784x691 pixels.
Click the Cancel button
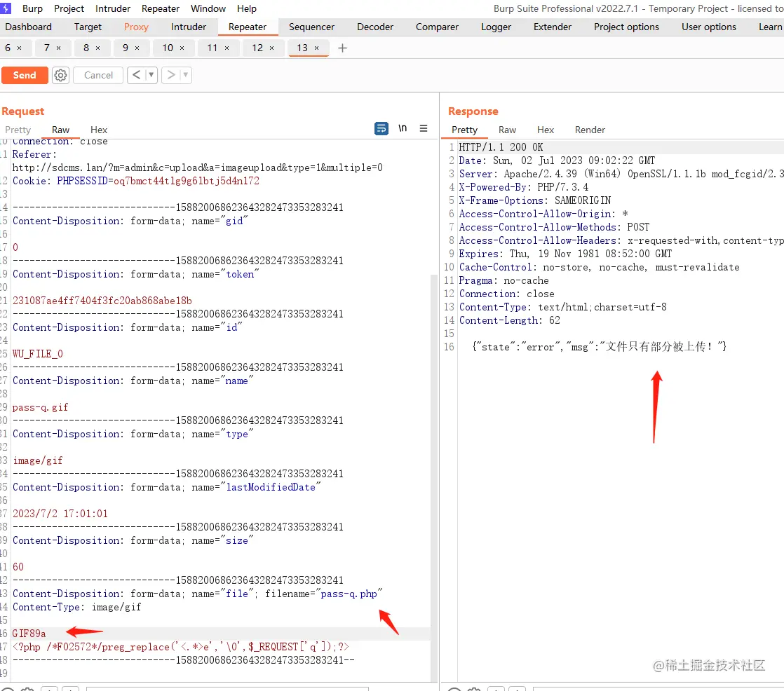(98, 75)
